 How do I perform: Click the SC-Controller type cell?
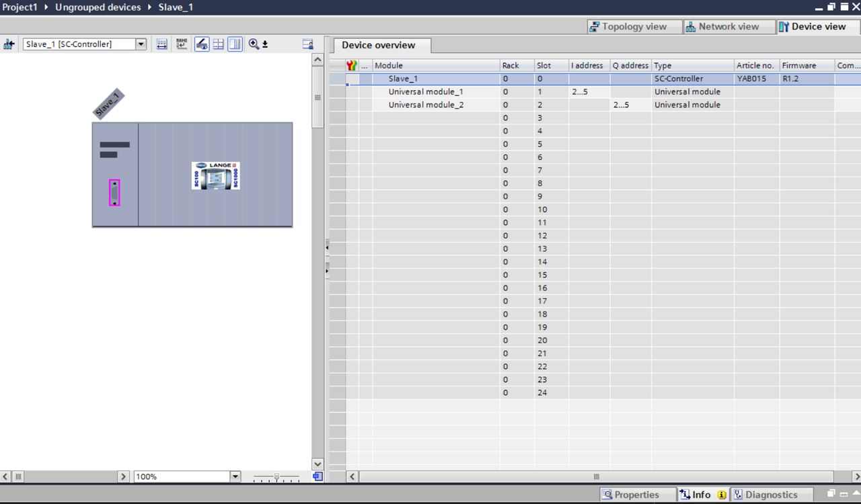[693, 79]
